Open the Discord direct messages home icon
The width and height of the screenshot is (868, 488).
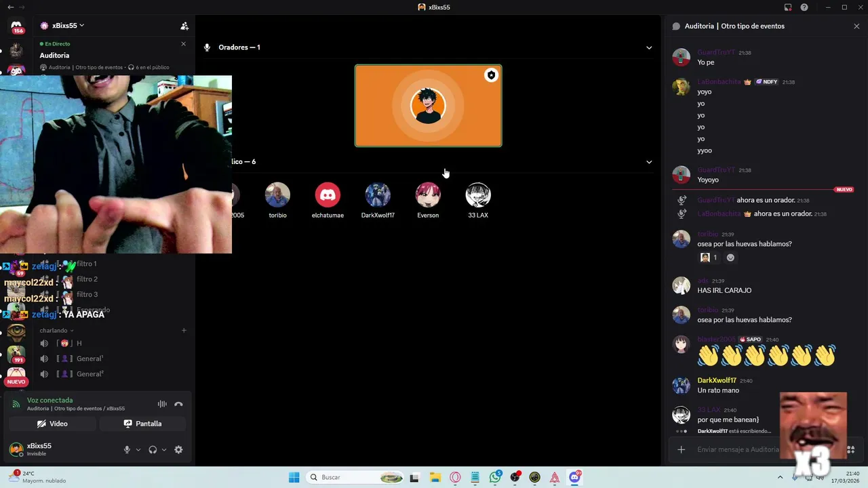click(16, 26)
